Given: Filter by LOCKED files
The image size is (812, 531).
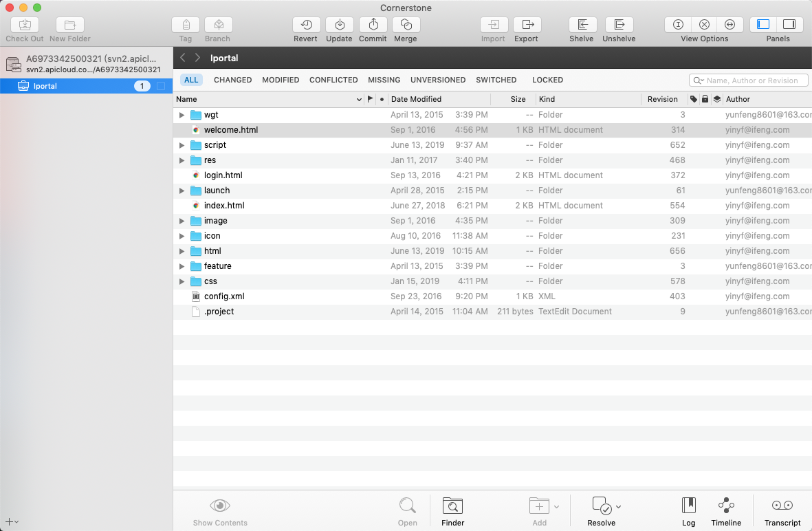Looking at the screenshot, I should [x=547, y=80].
